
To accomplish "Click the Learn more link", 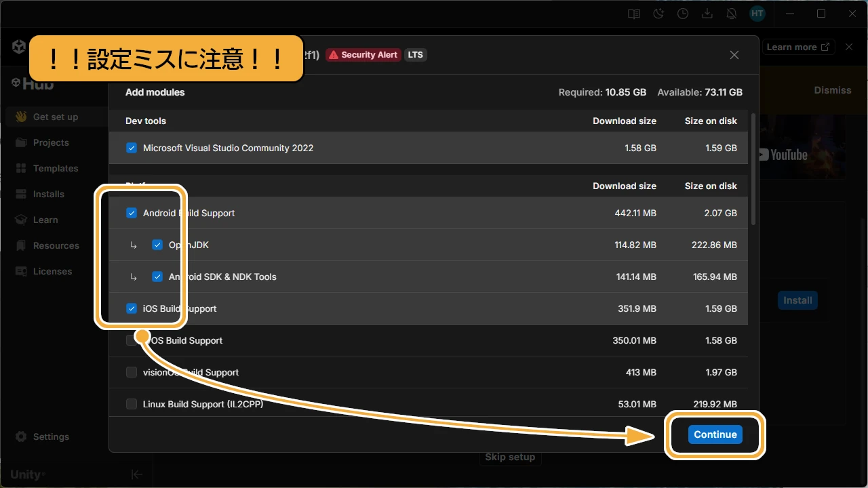I will pos(798,47).
